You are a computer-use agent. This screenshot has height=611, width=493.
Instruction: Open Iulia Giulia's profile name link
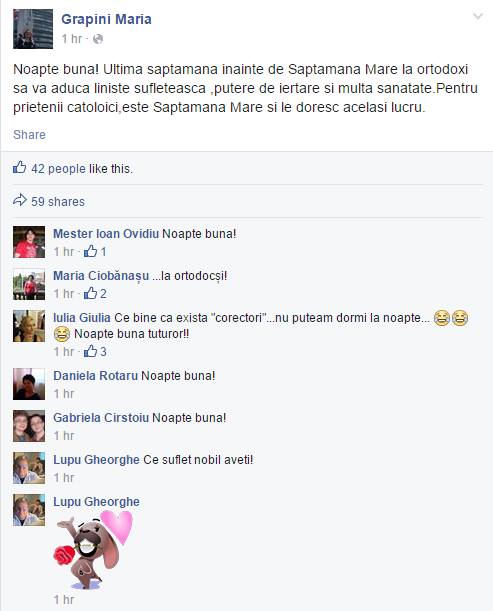pos(82,318)
